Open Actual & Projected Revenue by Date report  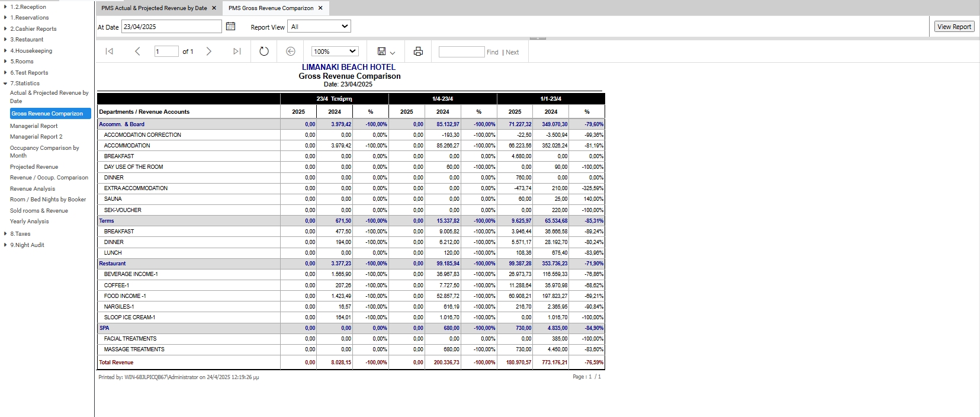pos(49,97)
